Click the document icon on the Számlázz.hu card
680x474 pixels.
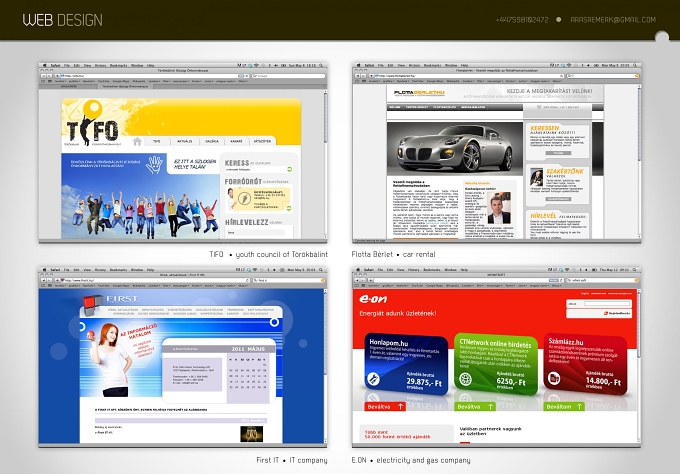click(554, 378)
